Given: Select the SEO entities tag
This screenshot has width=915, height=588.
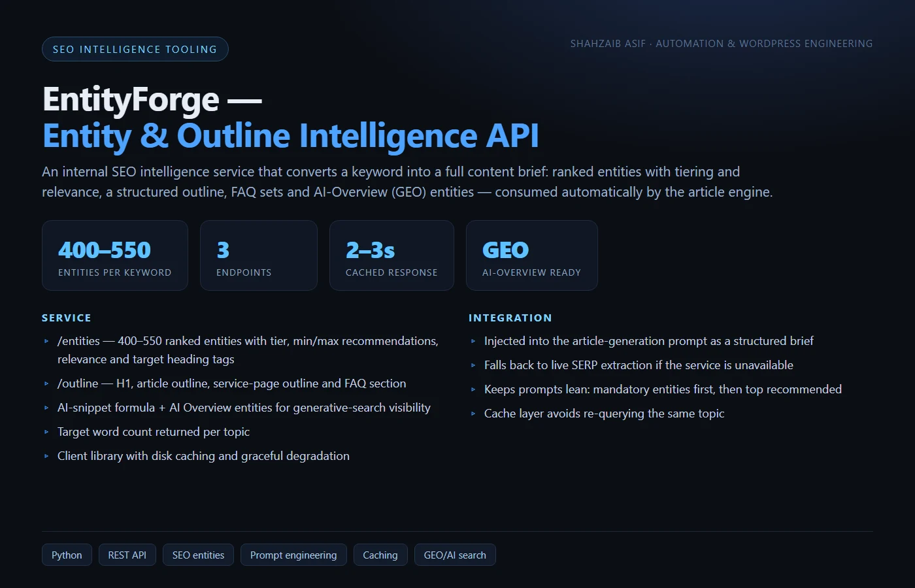Looking at the screenshot, I should pyautogui.click(x=198, y=555).
